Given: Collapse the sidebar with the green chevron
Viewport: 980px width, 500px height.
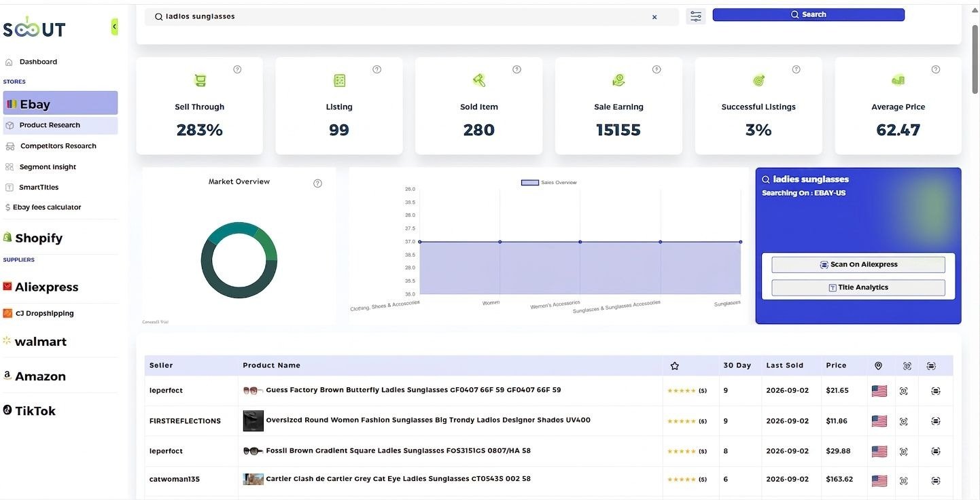Looking at the screenshot, I should pos(114,26).
